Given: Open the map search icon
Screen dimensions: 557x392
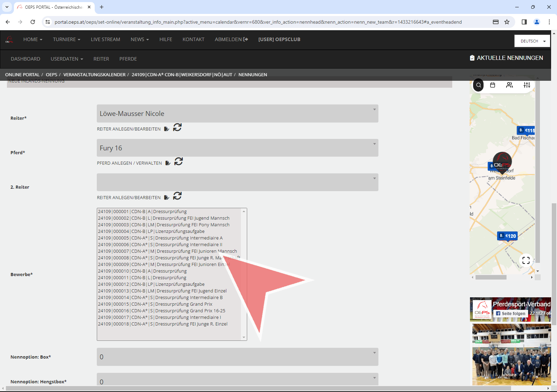Looking at the screenshot, I should [479, 85].
